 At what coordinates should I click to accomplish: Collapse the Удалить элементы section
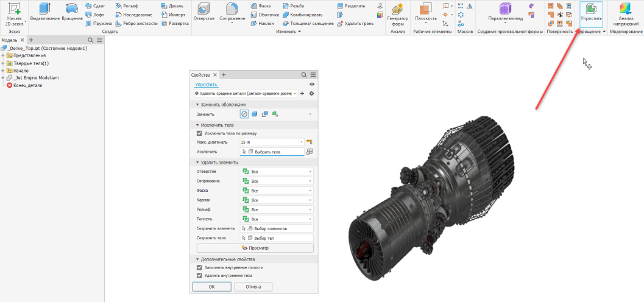click(x=197, y=163)
